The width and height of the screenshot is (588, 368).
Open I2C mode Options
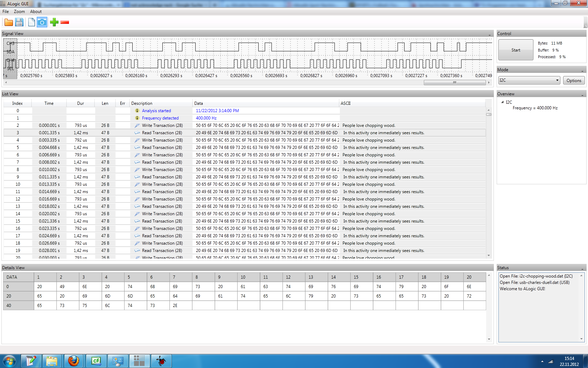pyautogui.click(x=574, y=81)
